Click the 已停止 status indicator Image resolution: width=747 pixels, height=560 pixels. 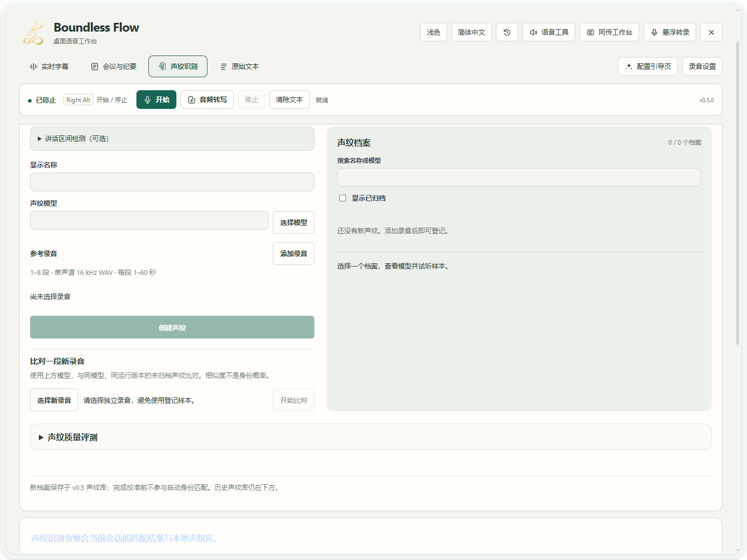point(42,100)
